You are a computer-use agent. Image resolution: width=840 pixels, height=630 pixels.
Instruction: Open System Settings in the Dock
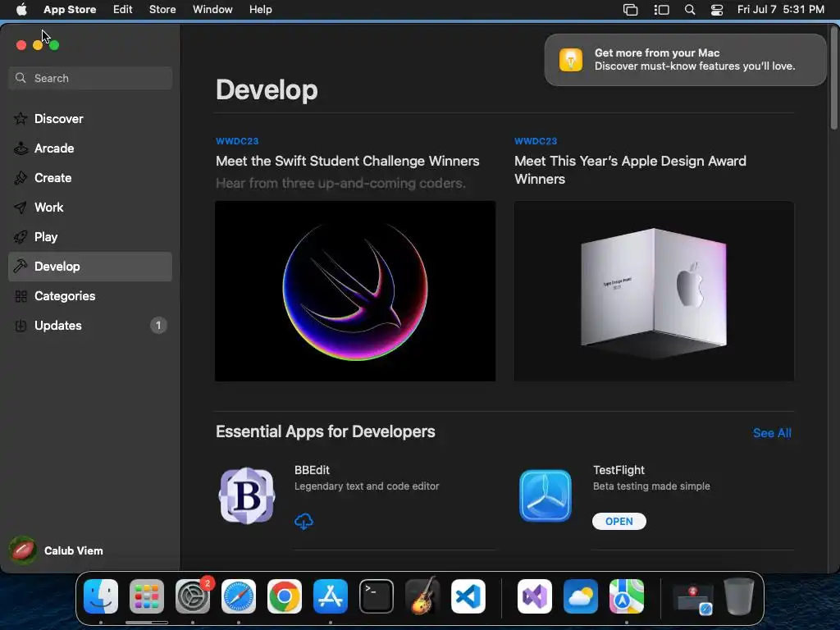(x=193, y=596)
